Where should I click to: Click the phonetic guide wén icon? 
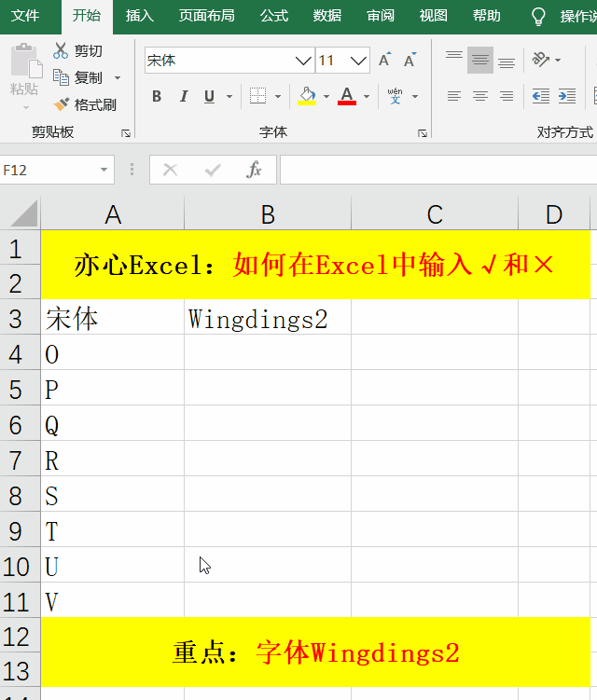(395, 96)
